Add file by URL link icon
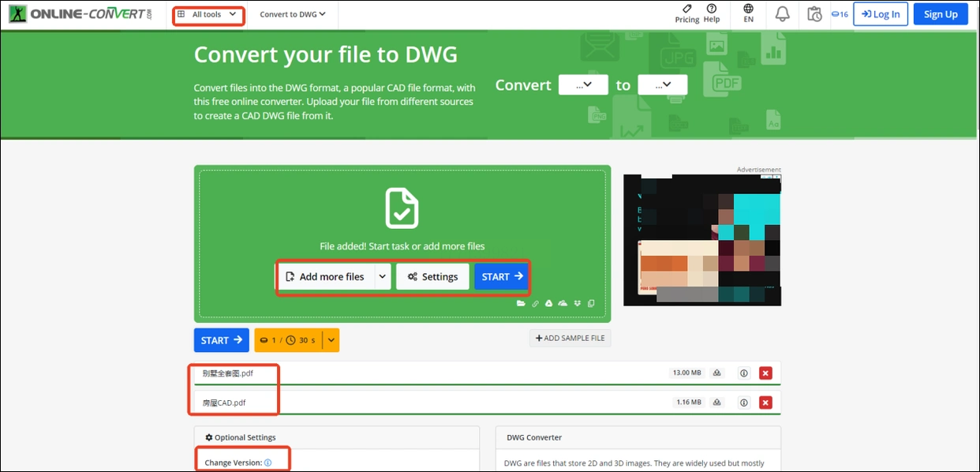Viewport: 980px width, 472px height. [535, 303]
